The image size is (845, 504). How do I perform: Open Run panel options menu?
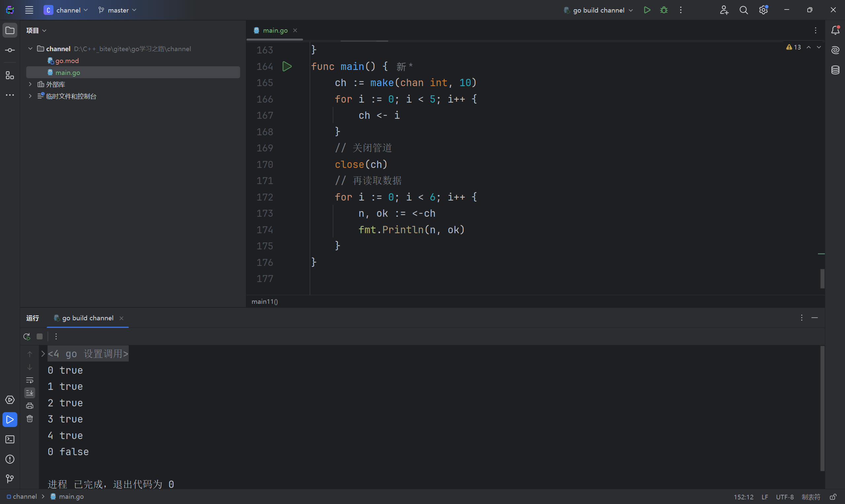pos(801,318)
